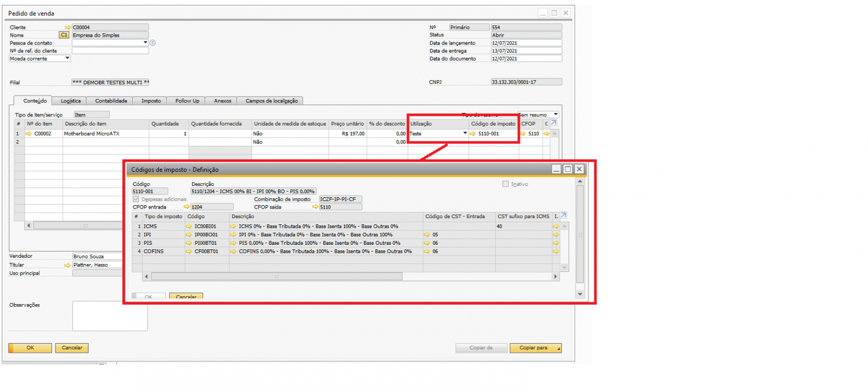The height and width of the screenshot is (390, 868).
Task: Click the link arrow for tax code 5110-001
Action: click(473, 134)
